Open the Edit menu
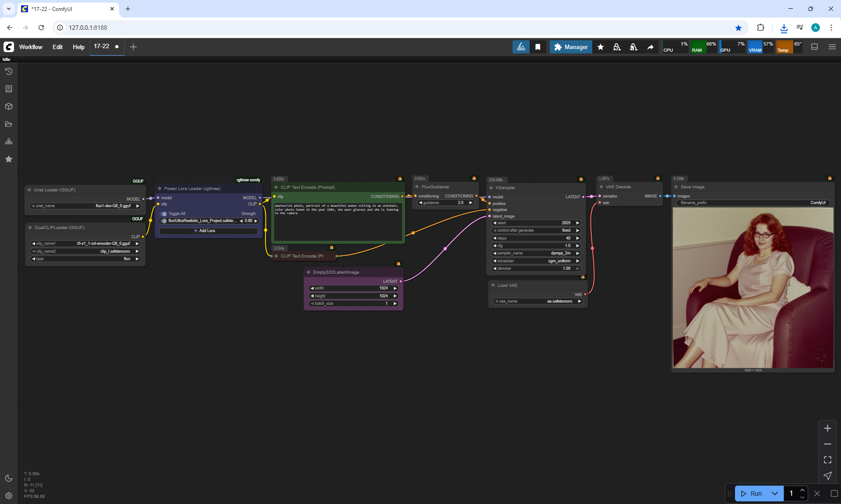The image size is (841, 504). tap(57, 47)
